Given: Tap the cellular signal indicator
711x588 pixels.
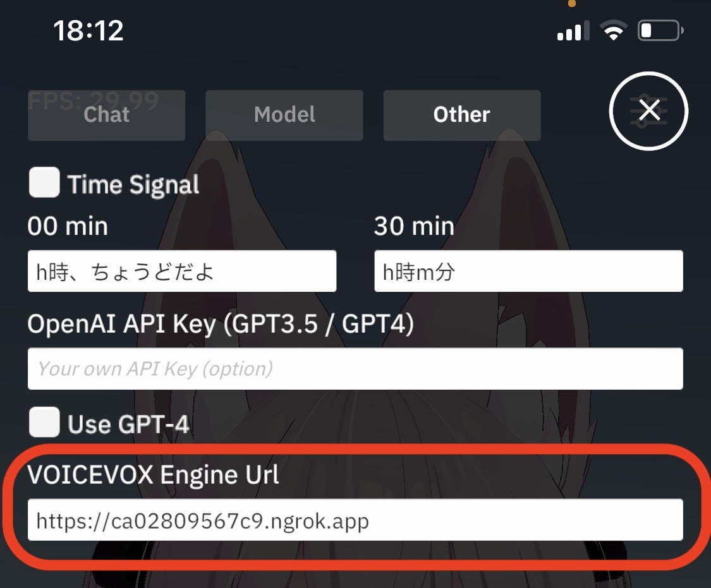Looking at the screenshot, I should (x=572, y=29).
